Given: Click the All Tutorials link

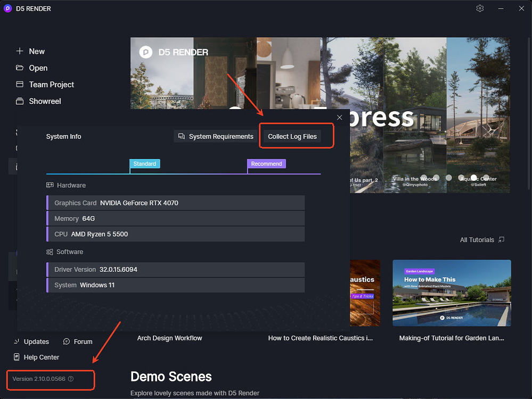Looking at the screenshot, I should 482,240.
